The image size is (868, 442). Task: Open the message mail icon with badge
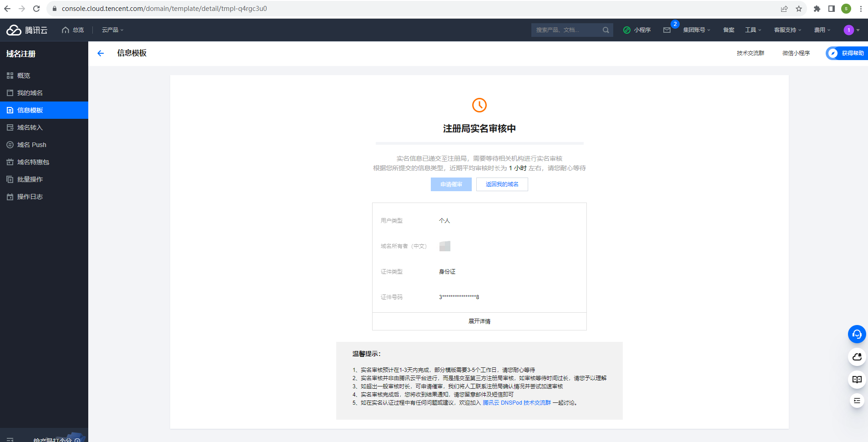click(x=667, y=30)
